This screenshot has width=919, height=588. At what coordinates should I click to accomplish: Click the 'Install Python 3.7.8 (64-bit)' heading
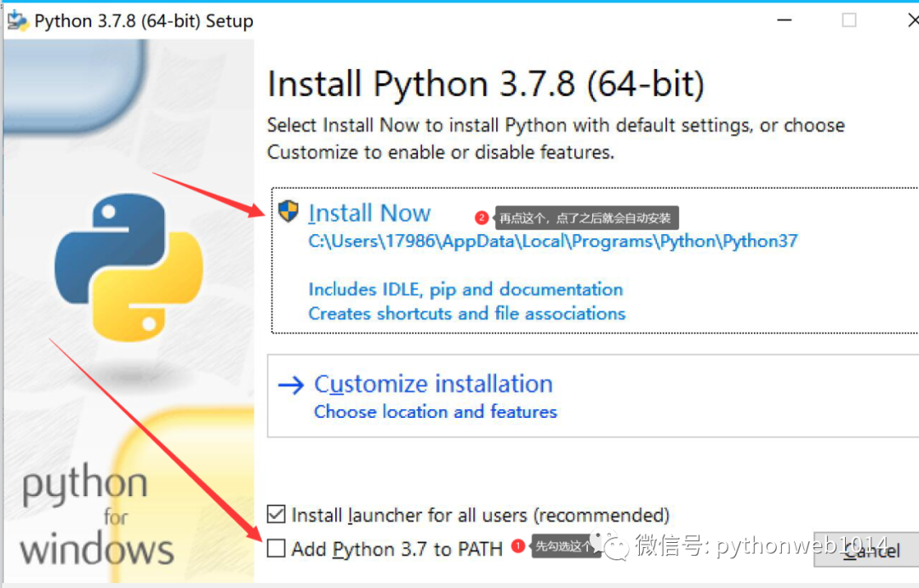486,84
